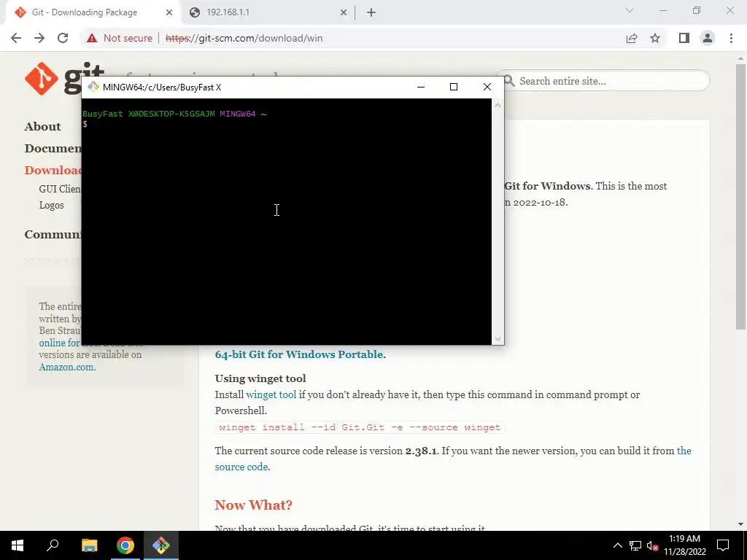Click the winget install command text
The height and width of the screenshot is (560, 747).
click(x=360, y=427)
